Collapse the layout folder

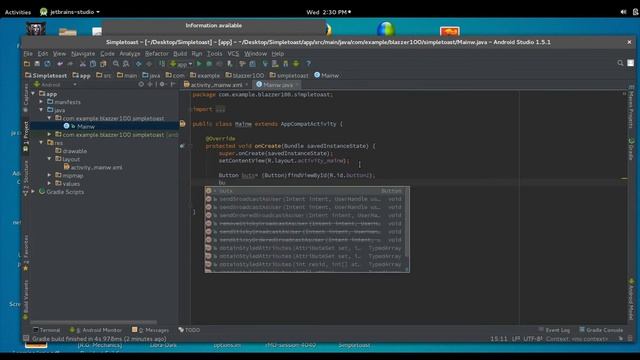(49, 159)
